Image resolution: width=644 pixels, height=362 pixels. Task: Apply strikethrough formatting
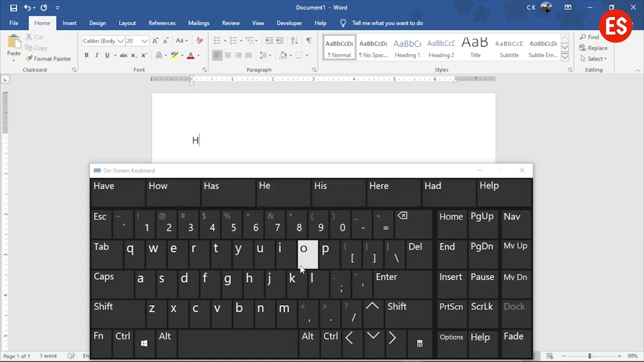coord(123,55)
